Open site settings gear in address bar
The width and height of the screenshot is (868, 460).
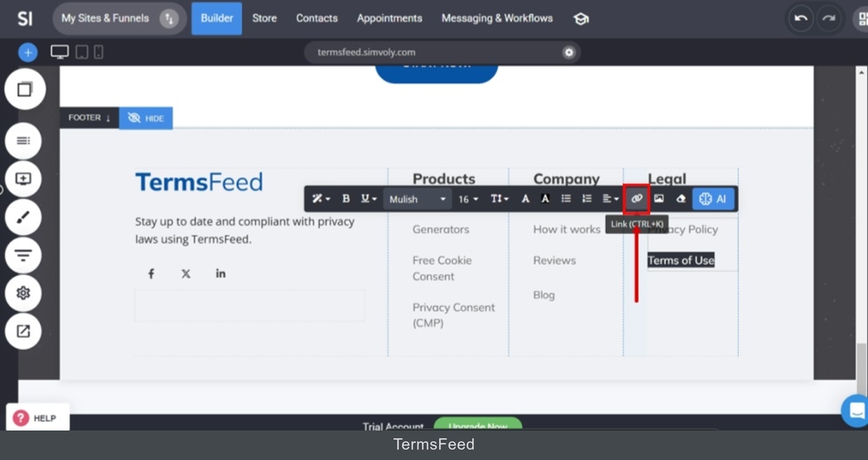(569, 53)
